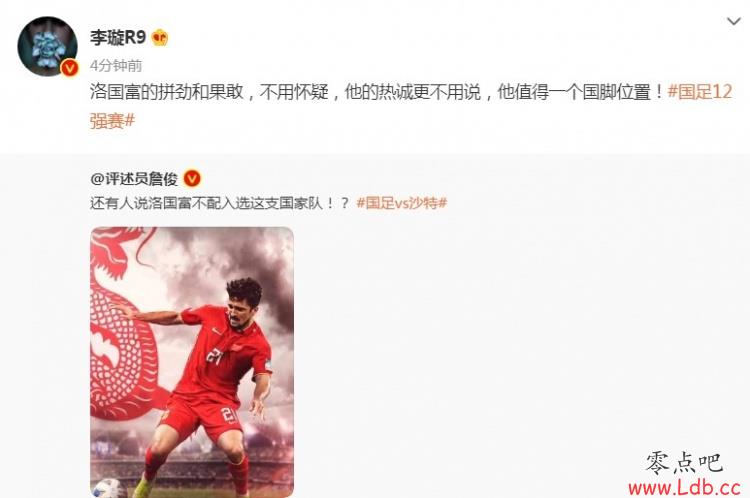Click the verified V badge on the avatar
This screenshot has width=750, height=498.
point(70,68)
